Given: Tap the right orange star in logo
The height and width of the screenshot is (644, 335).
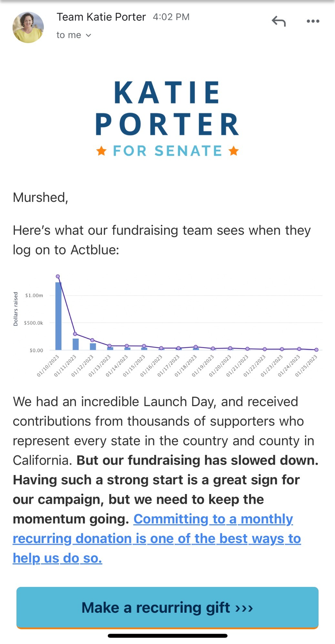Looking at the screenshot, I should click(x=234, y=151).
